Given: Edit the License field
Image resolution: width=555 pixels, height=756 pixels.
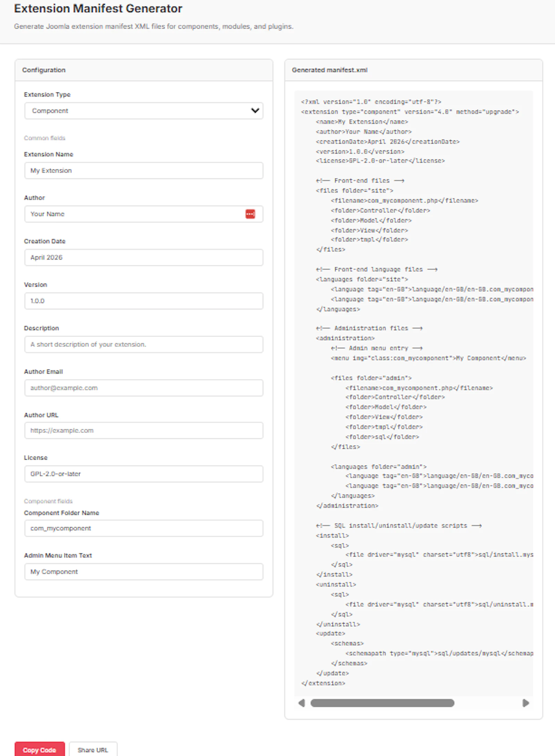Looking at the screenshot, I should click(144, 474).
